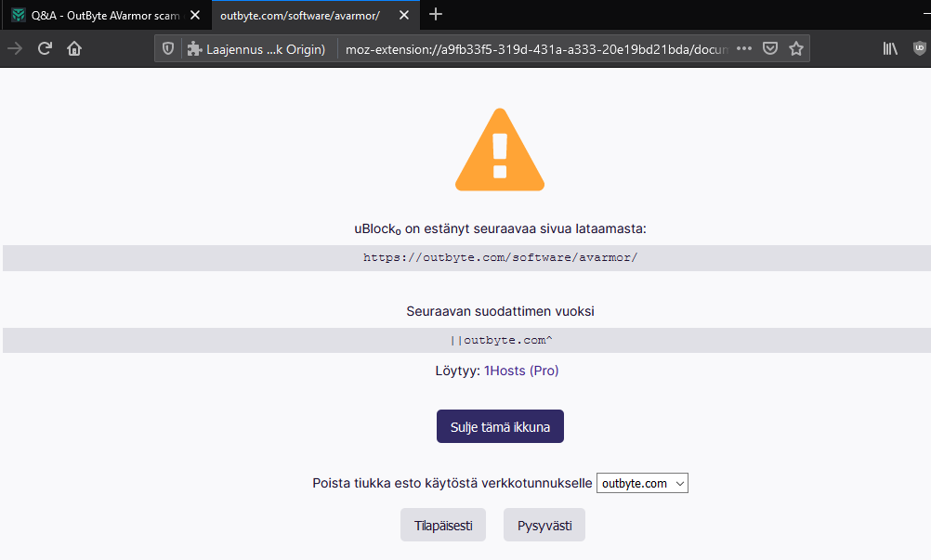Click the filter text ||outbyte.com^

pos(501,340)
